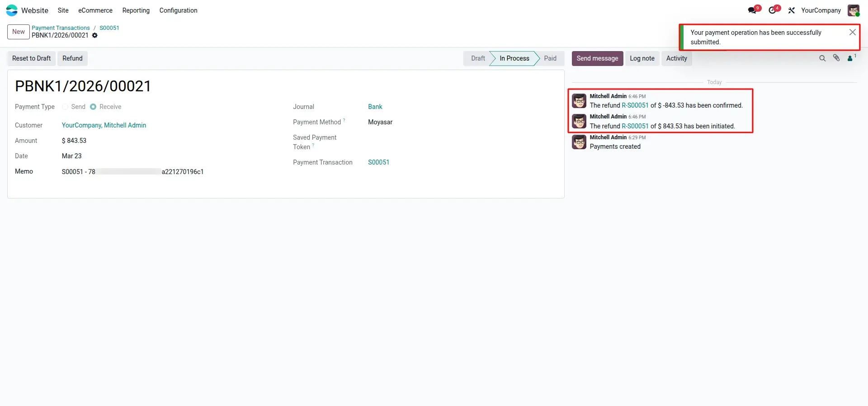The height and width of the screenshot is (406, 868).
Task: Go to Payment Transactions breadcrumb
Action: coord(61,28)
